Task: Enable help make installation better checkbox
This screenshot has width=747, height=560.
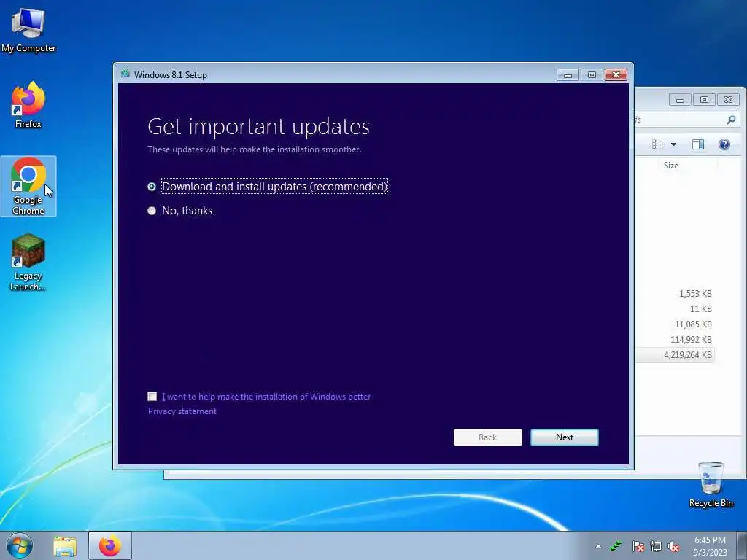Action: (x=152, y=396)
